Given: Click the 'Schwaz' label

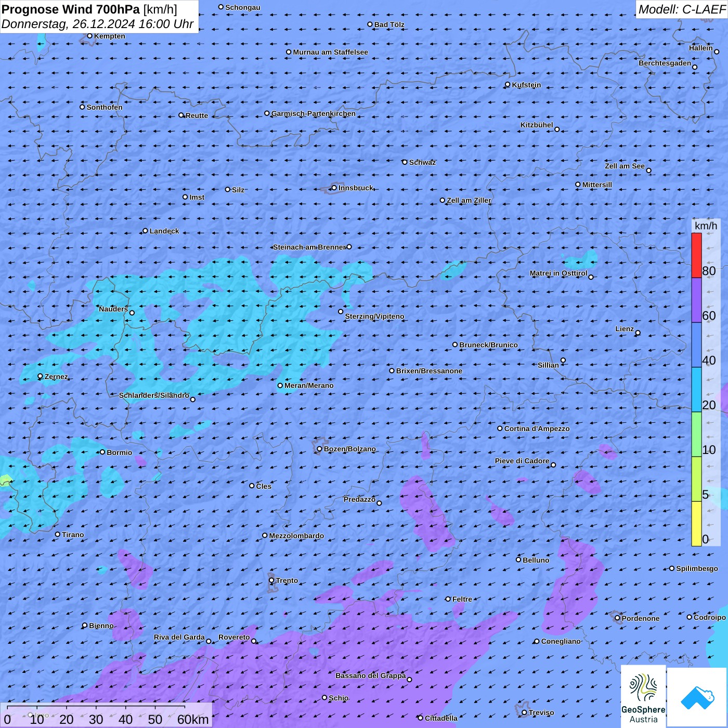Looking at the screenshot, I should [x=422, y=162].
